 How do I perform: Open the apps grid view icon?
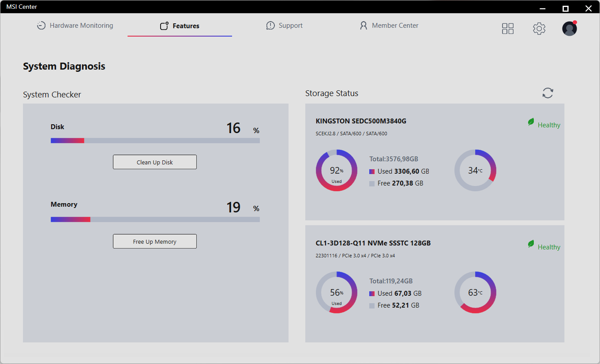[508, 29]
